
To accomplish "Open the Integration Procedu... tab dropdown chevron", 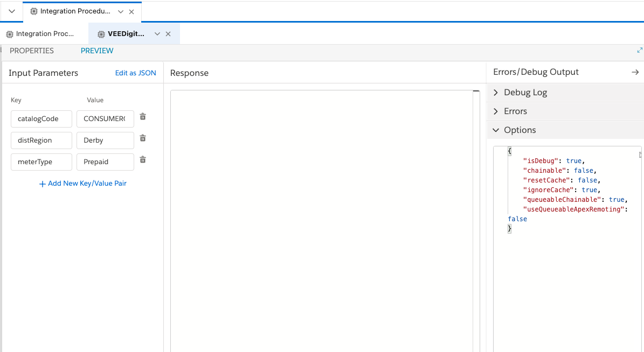I will [120, 12].
